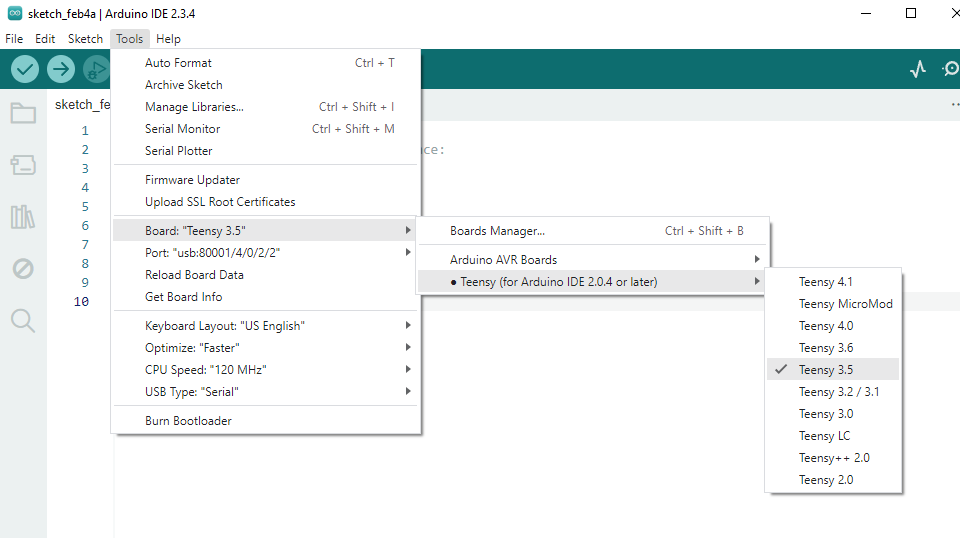960x538 pixels.
Task: Minimize the Arduino IDE window
Action: click(x=866, y=13)
